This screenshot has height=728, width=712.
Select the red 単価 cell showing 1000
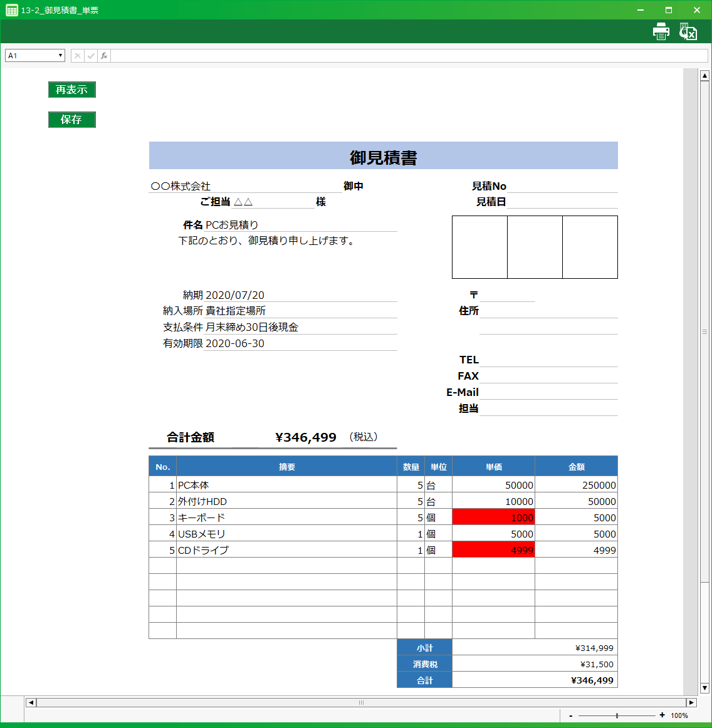tap(493, 517)
